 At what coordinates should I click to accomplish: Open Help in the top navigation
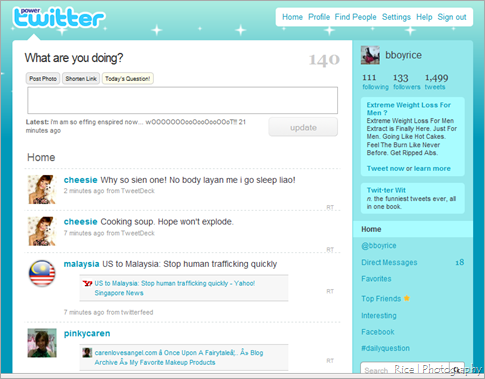424,17
